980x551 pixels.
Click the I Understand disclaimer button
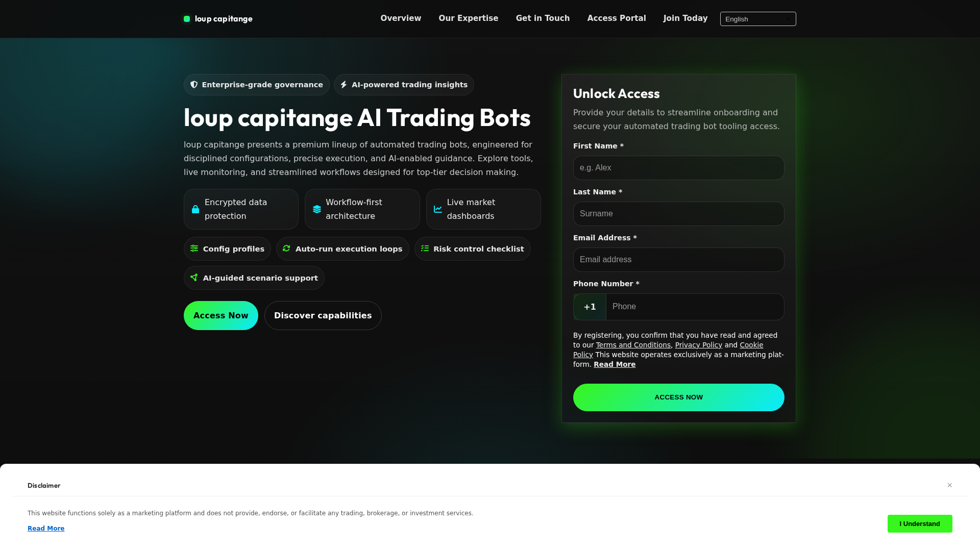[x=920, y=523]
